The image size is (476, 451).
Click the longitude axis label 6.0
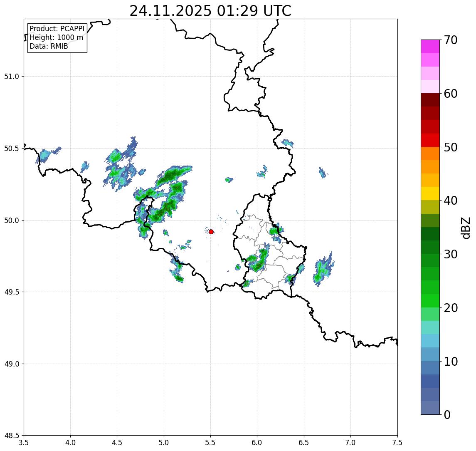[257, 443]
